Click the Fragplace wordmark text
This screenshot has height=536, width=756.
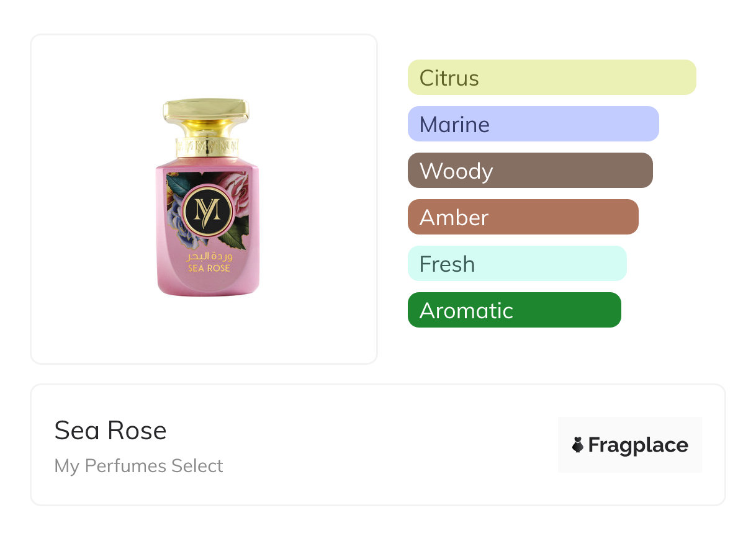(x=638, y=445)
